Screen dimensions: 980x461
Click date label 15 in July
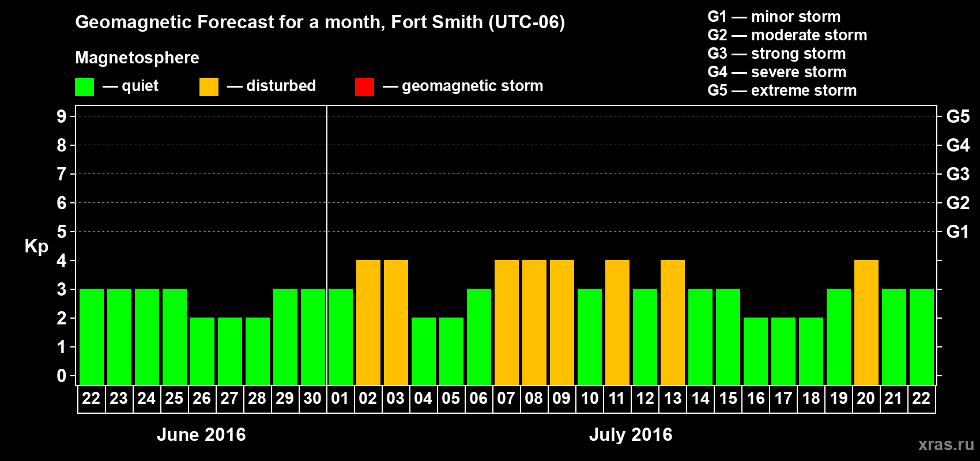[x=728, y=399]
